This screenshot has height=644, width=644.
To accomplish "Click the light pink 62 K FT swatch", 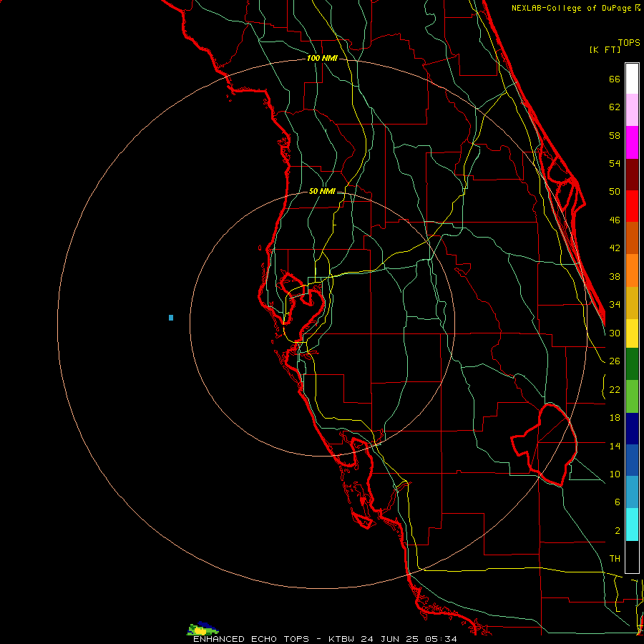I will point(632,110).
